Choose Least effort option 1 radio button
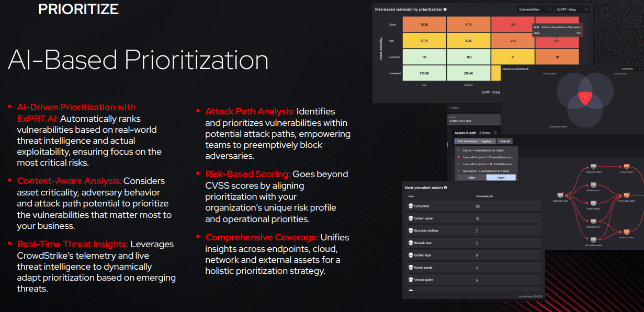The height and width of the screenshot is (312, 644). (459, 157)
